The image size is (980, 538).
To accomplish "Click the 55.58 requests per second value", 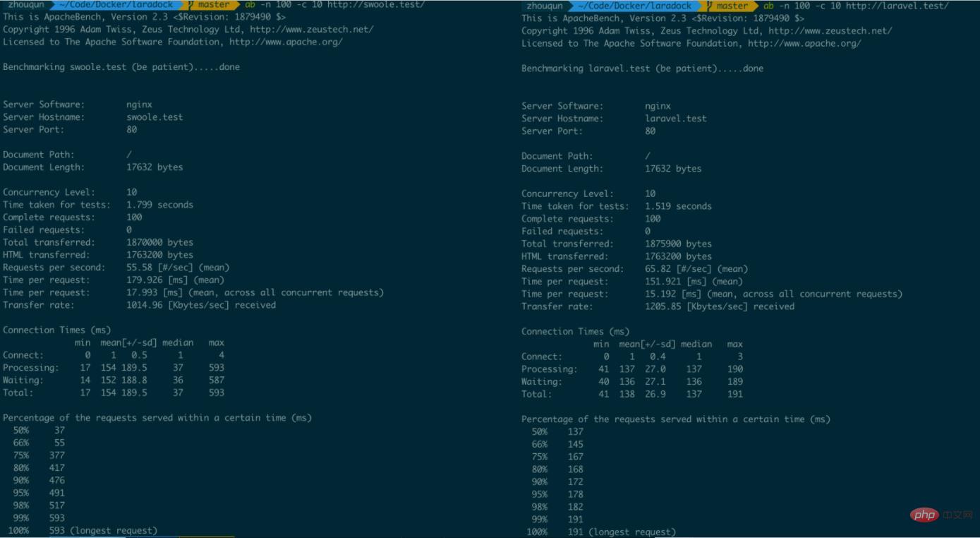I will [x=138, y=268].
